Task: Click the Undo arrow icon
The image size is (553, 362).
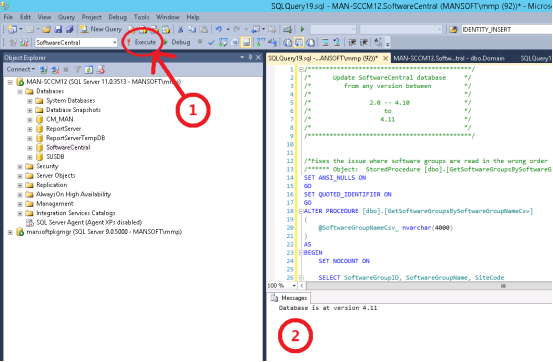Action: click(219, 29)
